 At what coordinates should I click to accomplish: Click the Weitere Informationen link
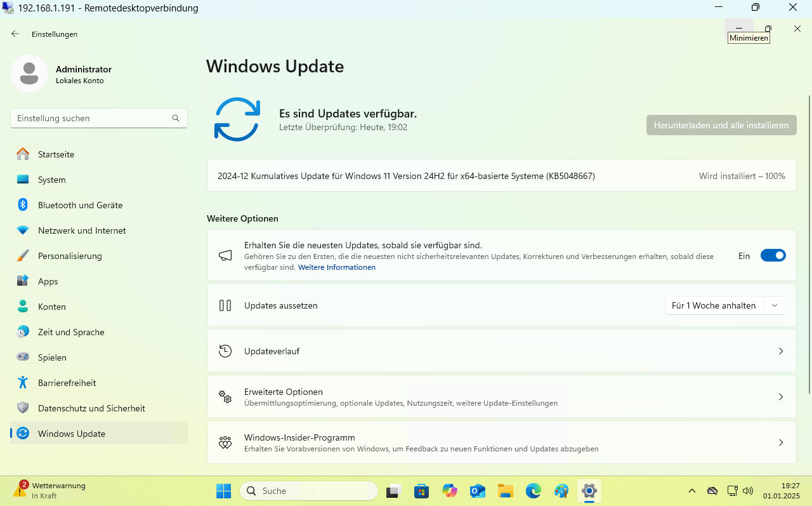click(x=337, y=267)
